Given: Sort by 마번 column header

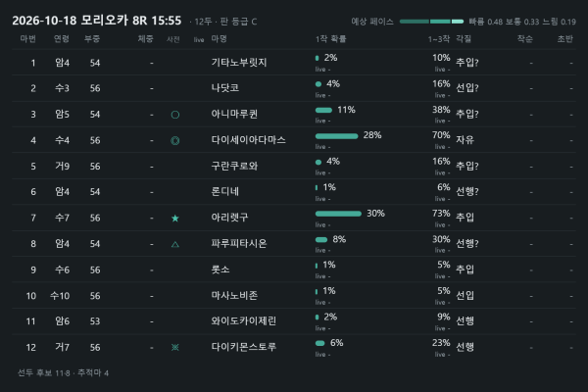Looking at the screenshot, I should (28, 39).
